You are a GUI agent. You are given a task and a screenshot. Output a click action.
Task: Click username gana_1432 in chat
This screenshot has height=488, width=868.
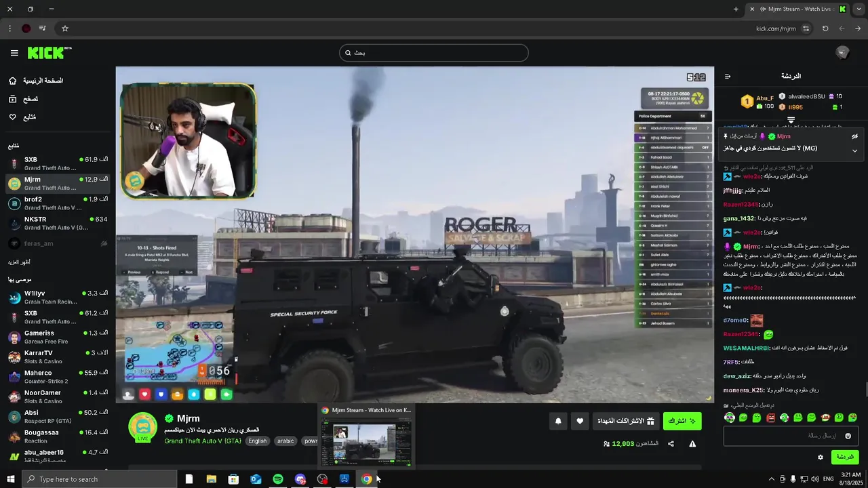(x=738, y=218)
